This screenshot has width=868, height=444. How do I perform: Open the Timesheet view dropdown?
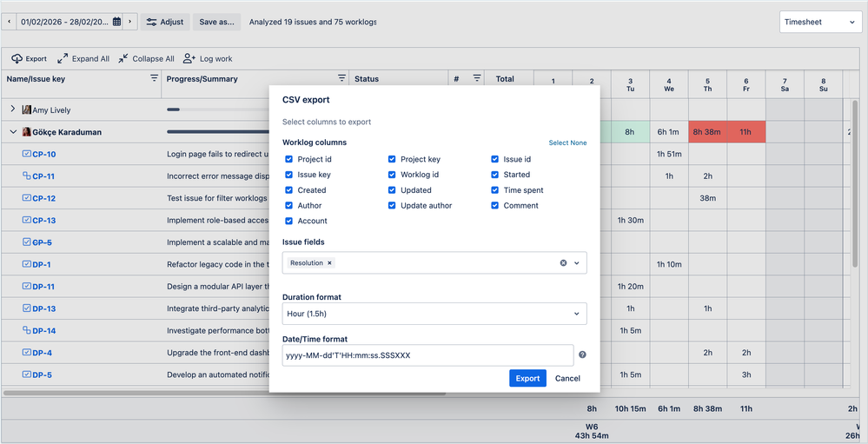(820, 22)
